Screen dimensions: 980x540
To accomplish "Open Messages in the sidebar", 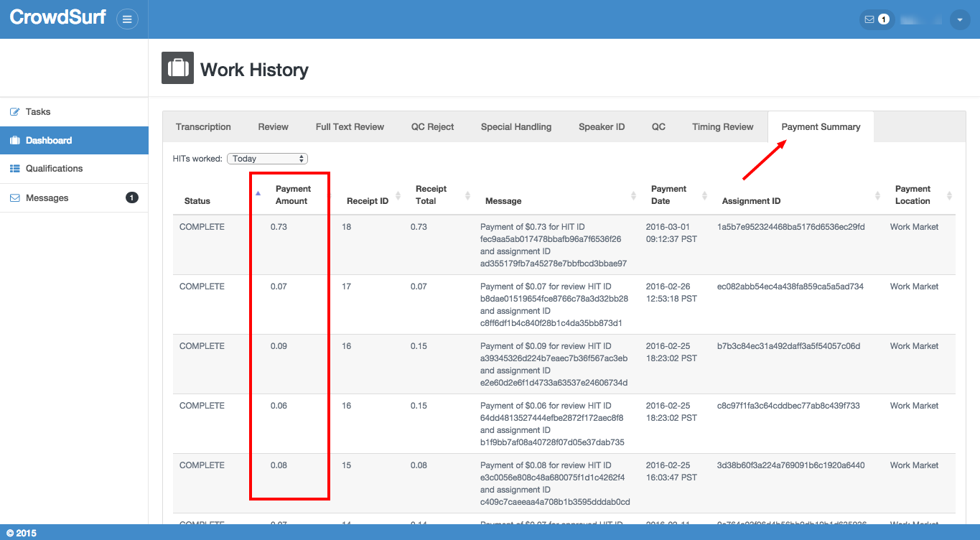I will [x=74, y=197].
